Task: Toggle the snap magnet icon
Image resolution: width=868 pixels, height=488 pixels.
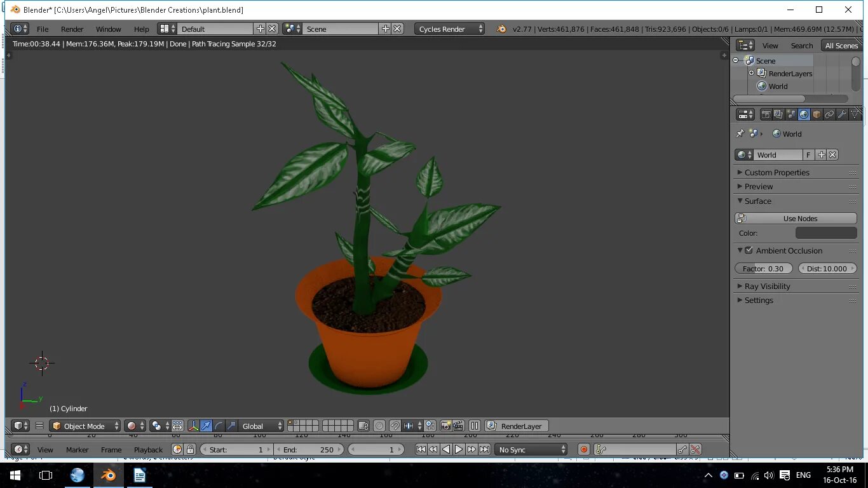Action: pyautogui.click(x=395, y=426)
